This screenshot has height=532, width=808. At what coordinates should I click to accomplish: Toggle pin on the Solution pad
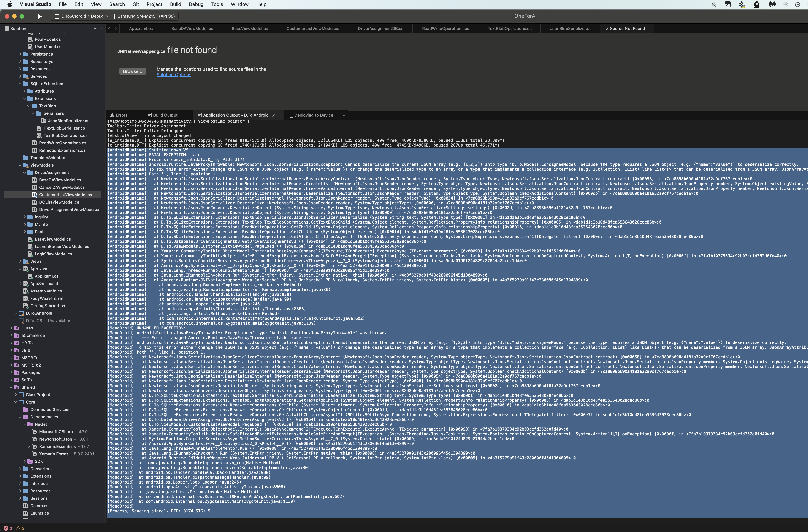click(95, 29)
